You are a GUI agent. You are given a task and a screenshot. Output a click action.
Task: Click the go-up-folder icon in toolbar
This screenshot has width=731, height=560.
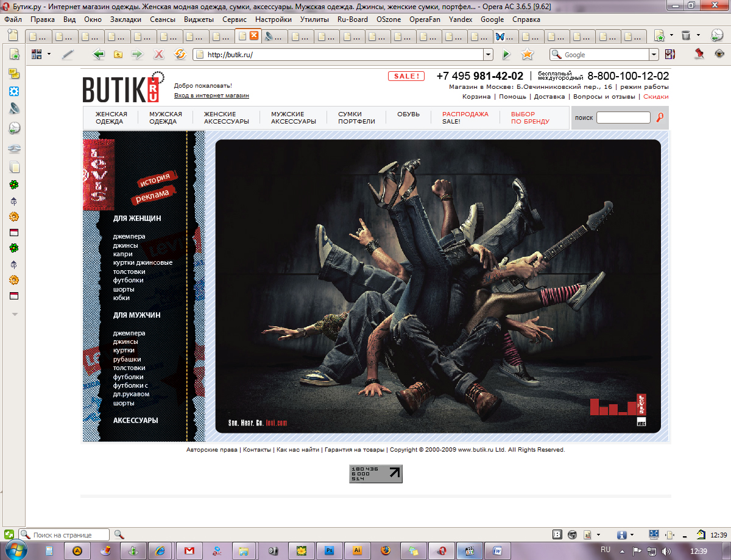[118, 54]
